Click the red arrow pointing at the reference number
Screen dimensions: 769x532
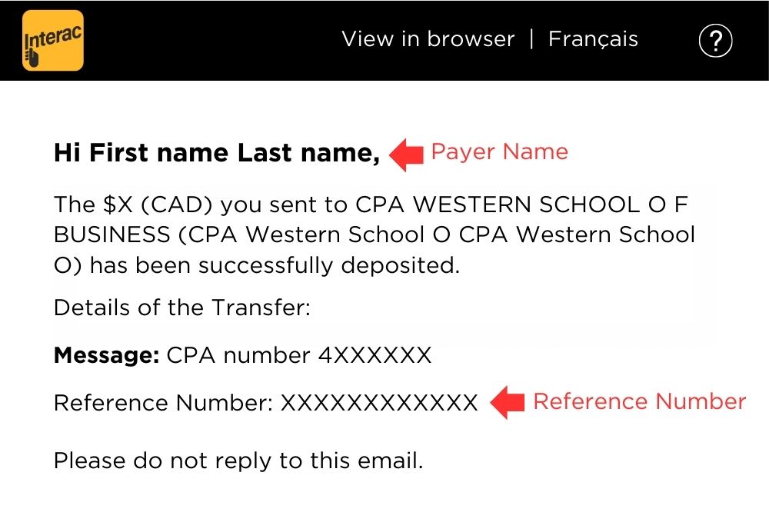click(508, 402)
